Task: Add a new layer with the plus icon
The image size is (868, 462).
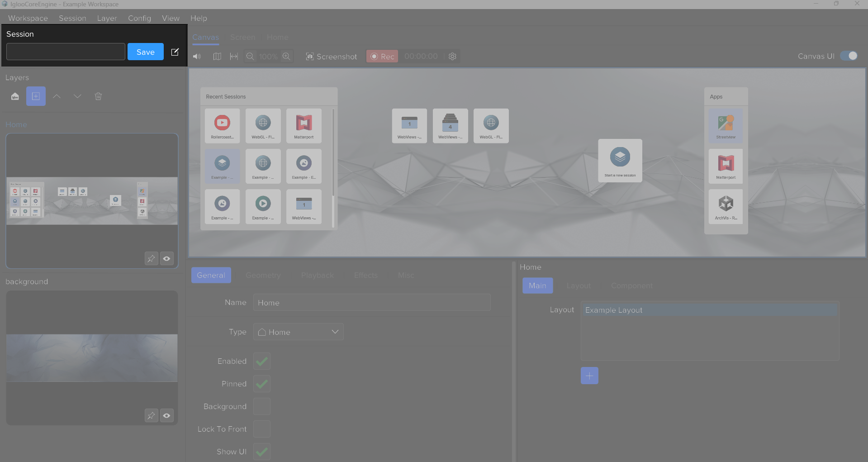Action: pos(36,96)
